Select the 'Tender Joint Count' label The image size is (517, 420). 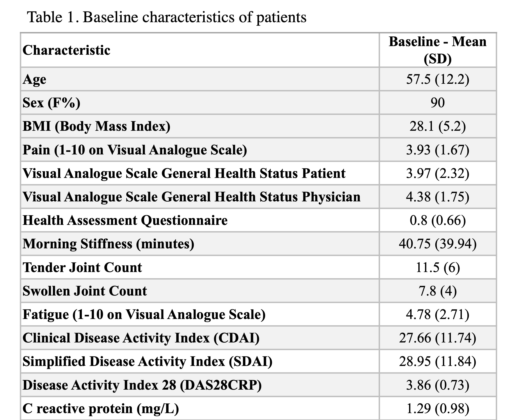click(x=82, y=267)
